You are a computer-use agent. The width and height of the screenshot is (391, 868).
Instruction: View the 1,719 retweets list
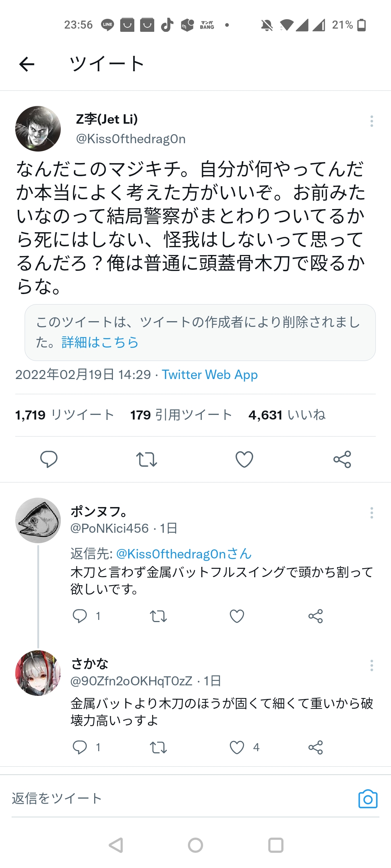(64, 415)
